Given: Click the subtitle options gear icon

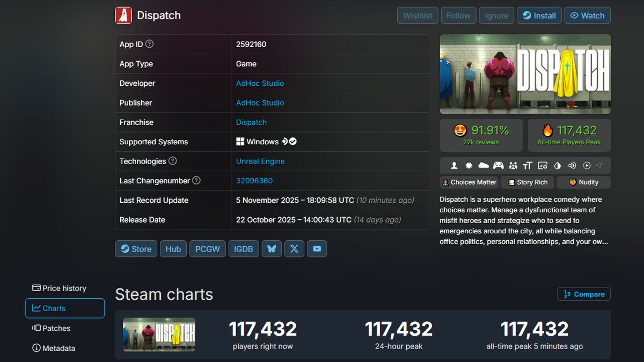Looking at the screenshot, I should pos(543,166).
